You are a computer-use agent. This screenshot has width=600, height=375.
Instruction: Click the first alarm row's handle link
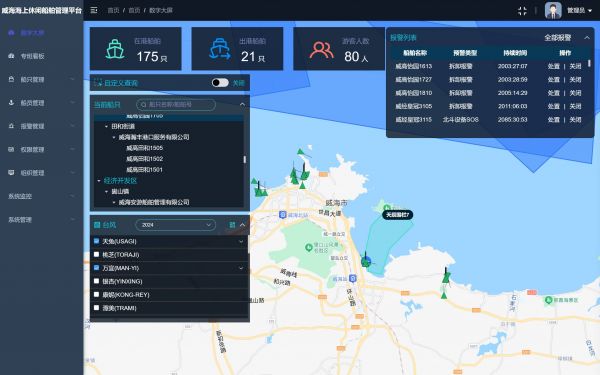coord(554,66)
